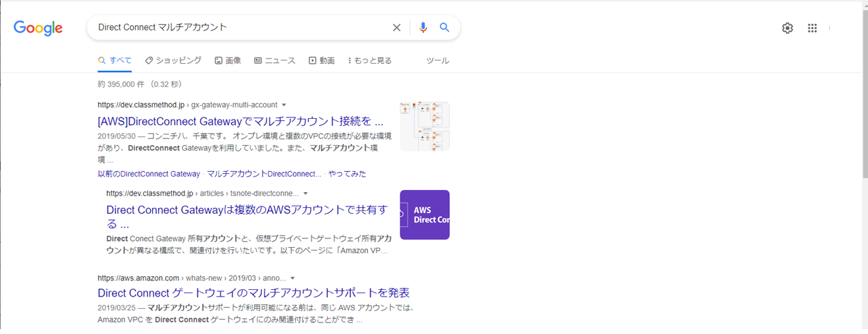
Task: Submit search with magnifying glass icon
Action: 445,28
